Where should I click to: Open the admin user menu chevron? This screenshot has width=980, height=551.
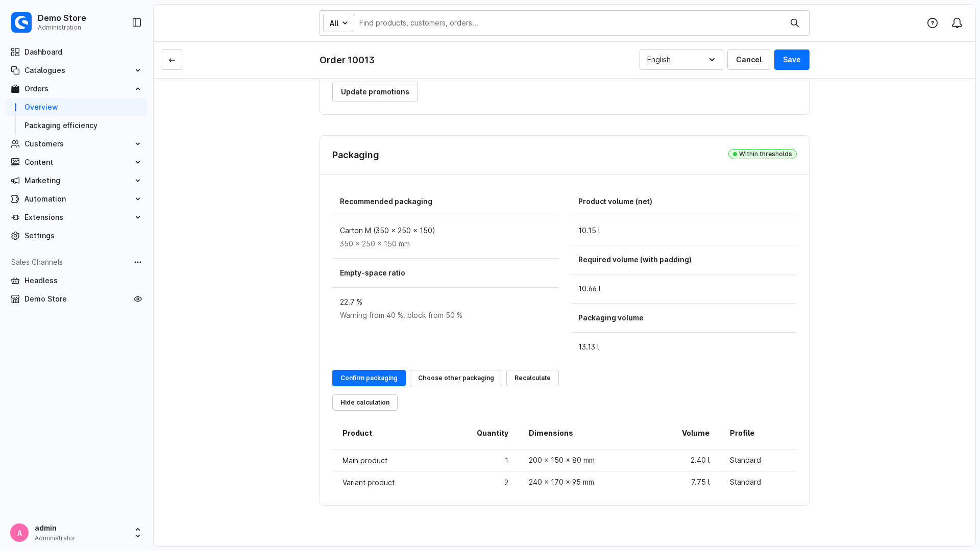[x=138, y=533]
